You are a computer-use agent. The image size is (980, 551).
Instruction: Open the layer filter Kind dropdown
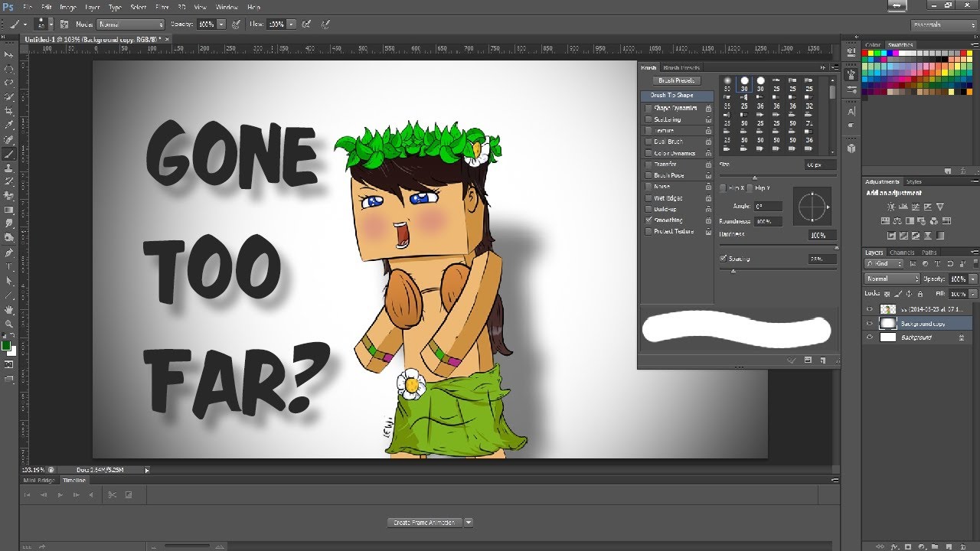tap(884, 264)
